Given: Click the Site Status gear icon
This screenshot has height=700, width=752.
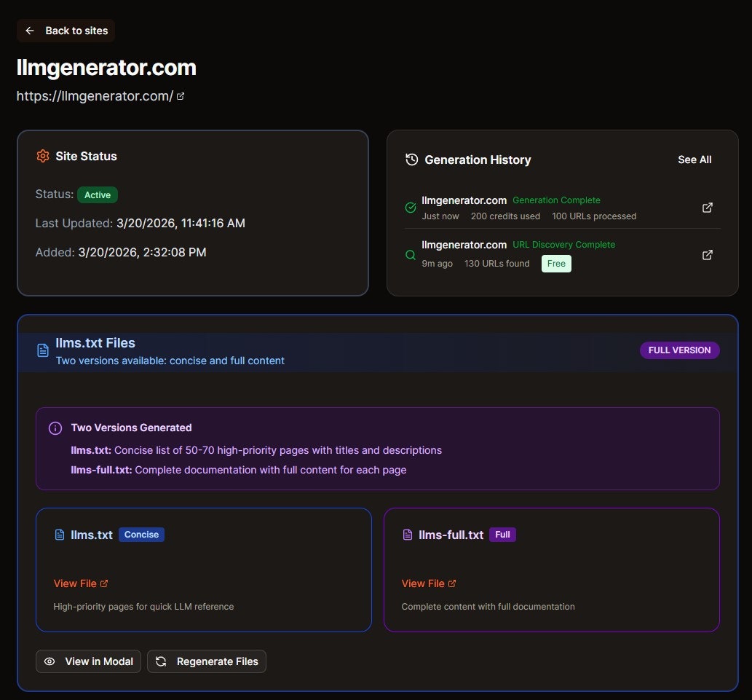Looking at the screenshot, I should (x=42, y=156).
